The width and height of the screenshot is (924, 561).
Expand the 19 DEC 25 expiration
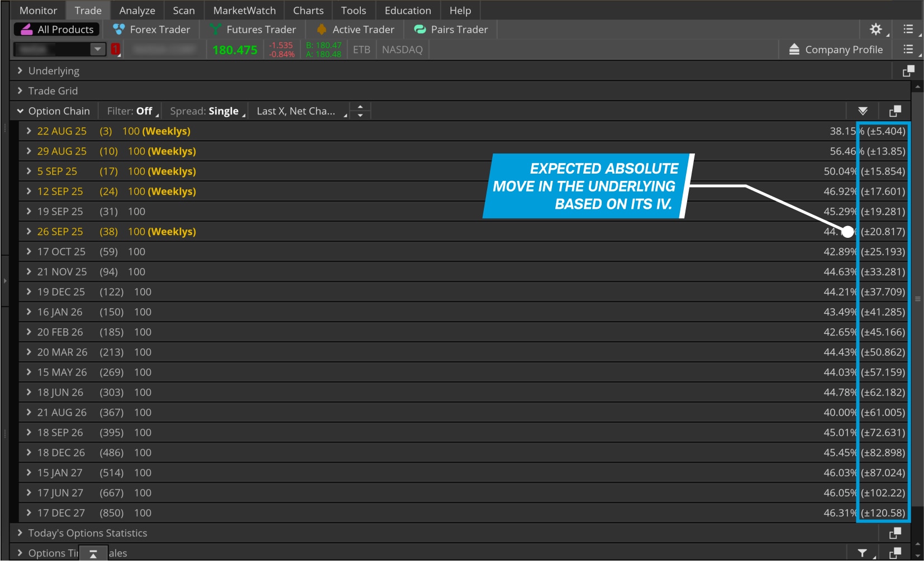click(29, 292)
